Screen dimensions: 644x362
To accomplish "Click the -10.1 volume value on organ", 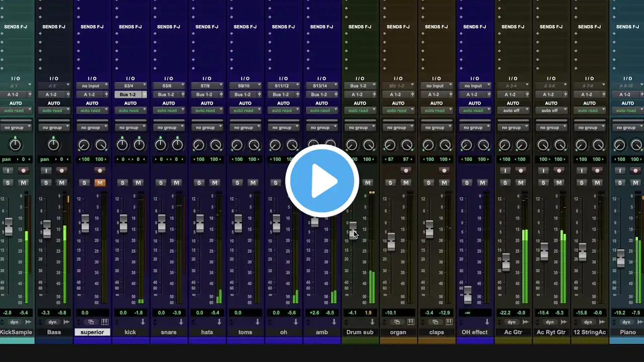I will click(x=391, y=313).
